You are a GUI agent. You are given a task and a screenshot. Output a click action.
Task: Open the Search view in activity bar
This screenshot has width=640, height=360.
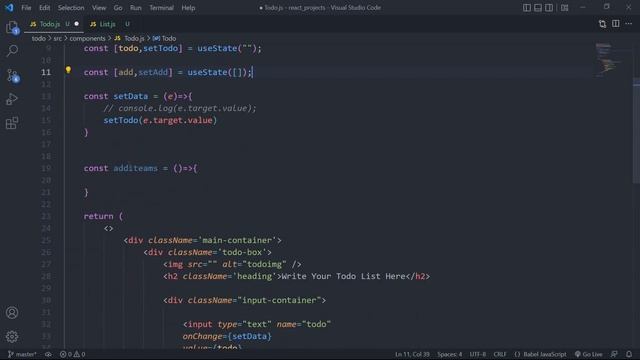pos(12,51)
